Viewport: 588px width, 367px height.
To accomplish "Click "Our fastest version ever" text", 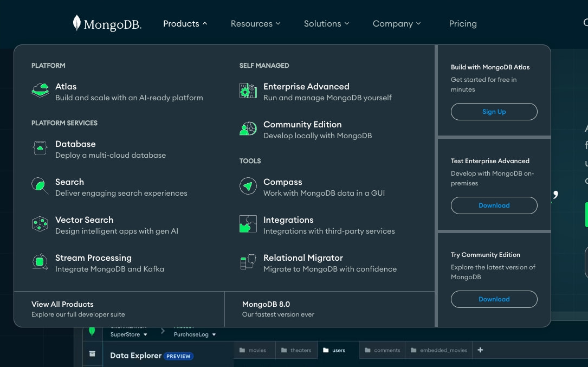I will pyautogui.click(x=278, y=314).
